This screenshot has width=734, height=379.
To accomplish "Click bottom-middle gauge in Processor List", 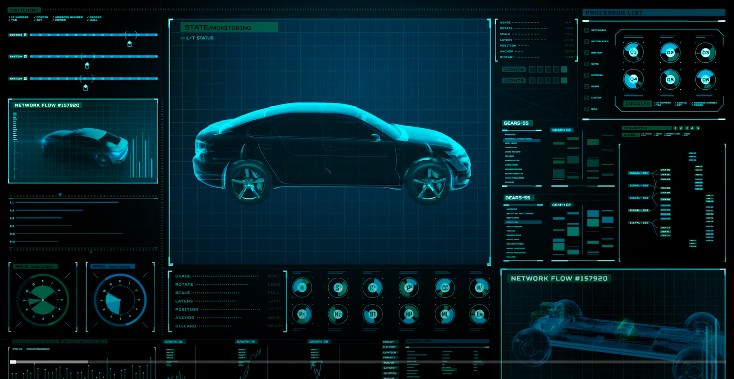I will 670,80.
